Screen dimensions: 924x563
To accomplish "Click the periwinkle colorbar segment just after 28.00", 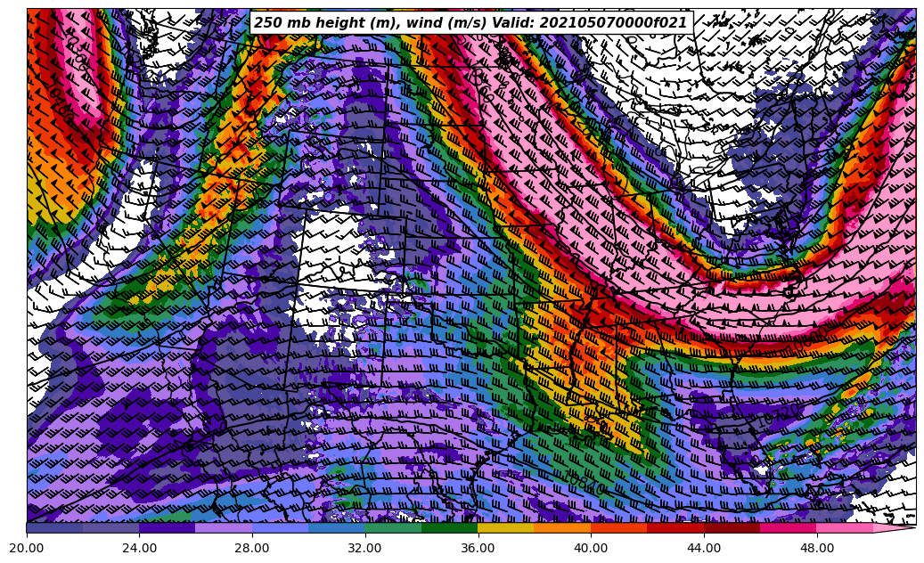I will click(x=281, y=528).
